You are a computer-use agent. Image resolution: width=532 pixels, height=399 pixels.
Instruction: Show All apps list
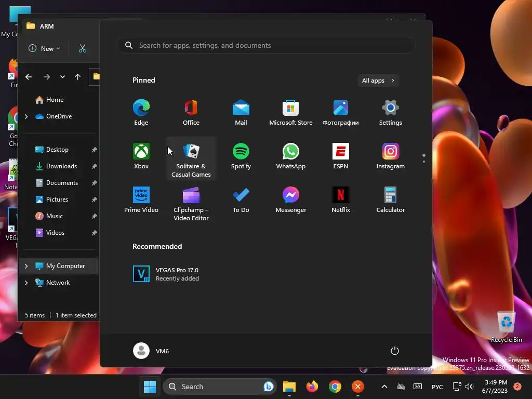[378, 81]
